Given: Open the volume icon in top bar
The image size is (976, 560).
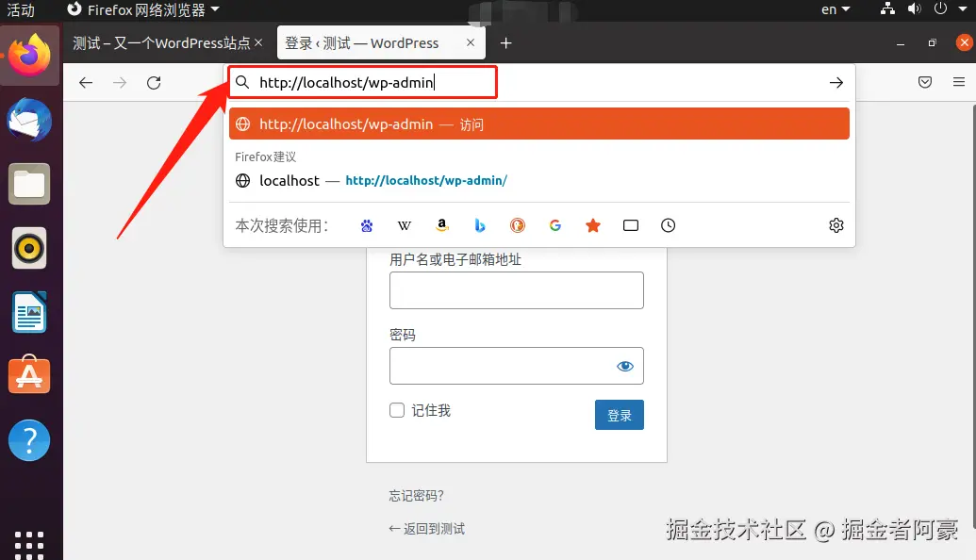Looking at the screenshot, I should (x=914, y=8).
